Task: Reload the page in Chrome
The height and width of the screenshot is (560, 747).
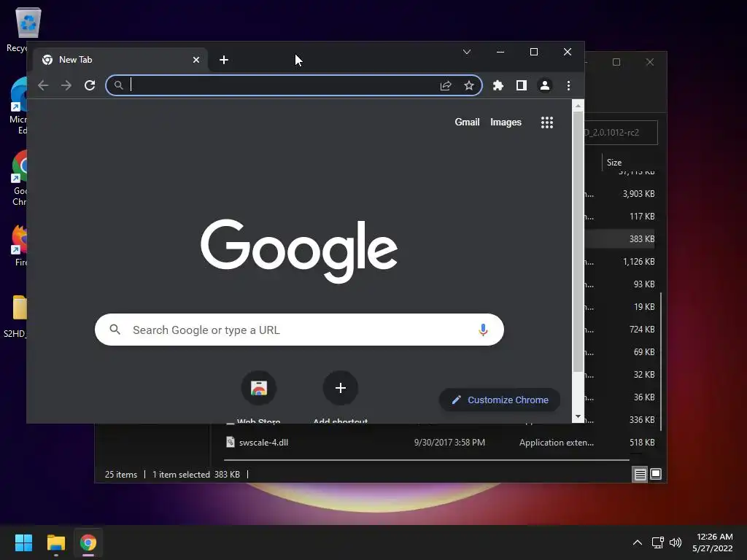Action: point(90,85)
